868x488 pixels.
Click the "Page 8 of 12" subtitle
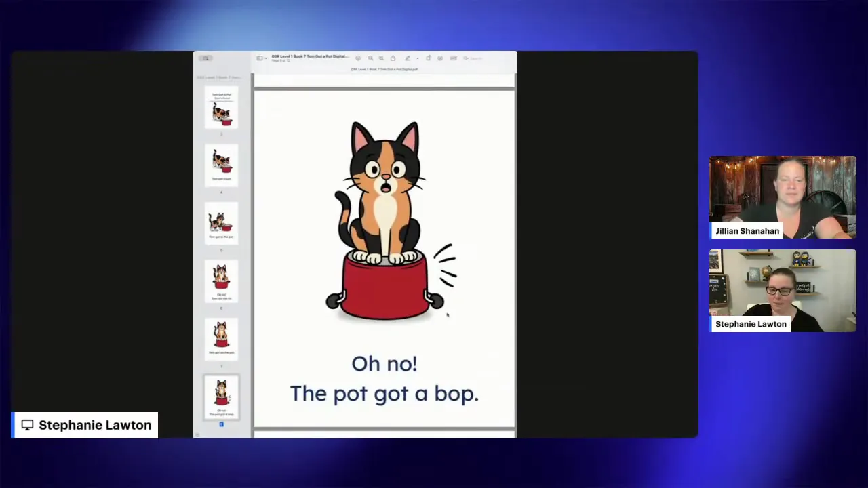[x=281, y=61]
